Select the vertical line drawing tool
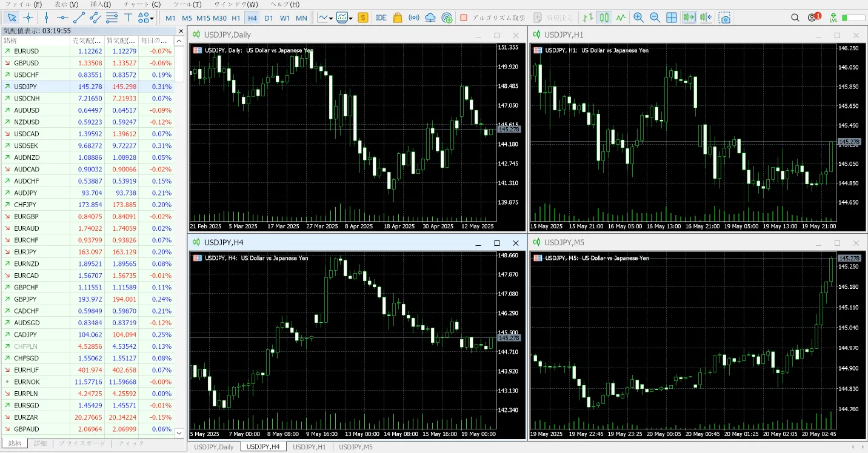The width and height of the screenshot is (868, 453). (x=46, y=18)
